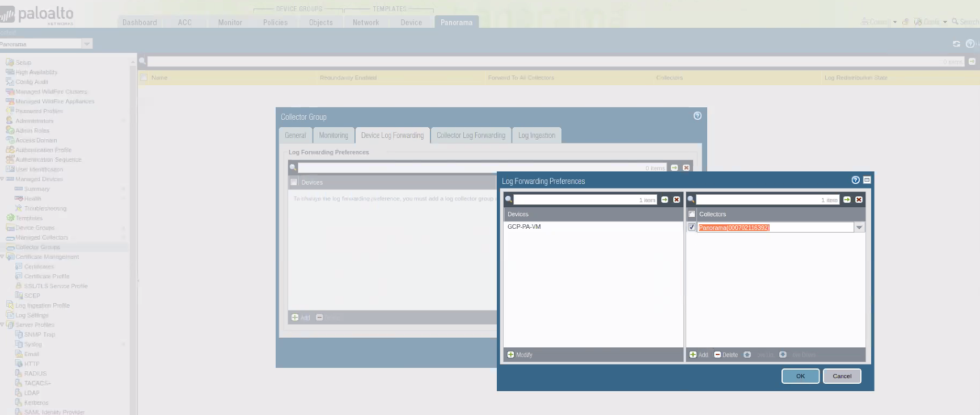Switch to the Monitoring tab
The width and height of the screenshot is (980, 415).
click(x=333, y=135)
